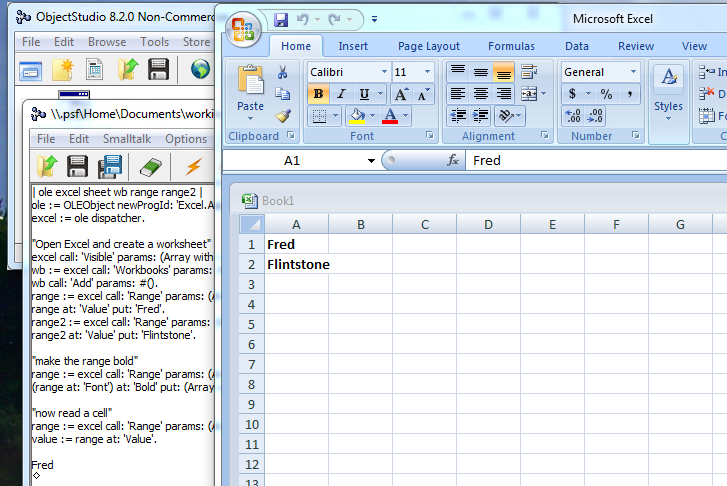The image size is (727, 486).
Task: Increase indent in Alignment group
Action: click(x=481, y=115)
